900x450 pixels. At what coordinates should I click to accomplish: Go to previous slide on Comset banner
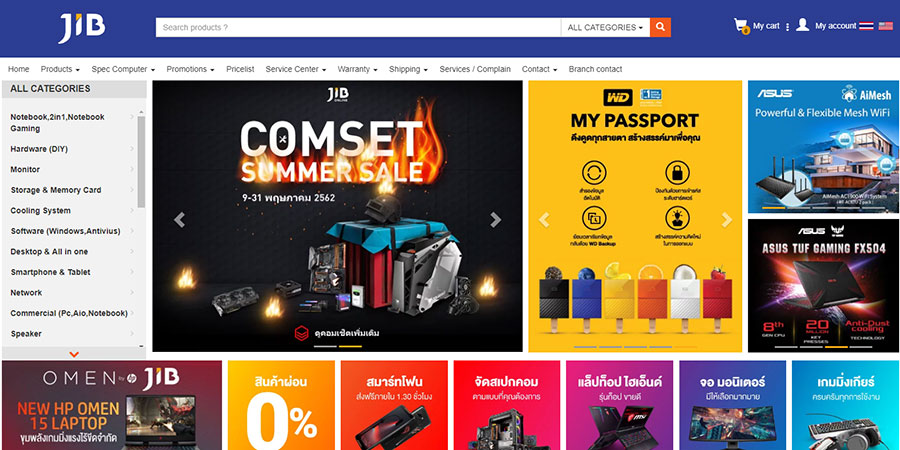click(x=180, y=220)
